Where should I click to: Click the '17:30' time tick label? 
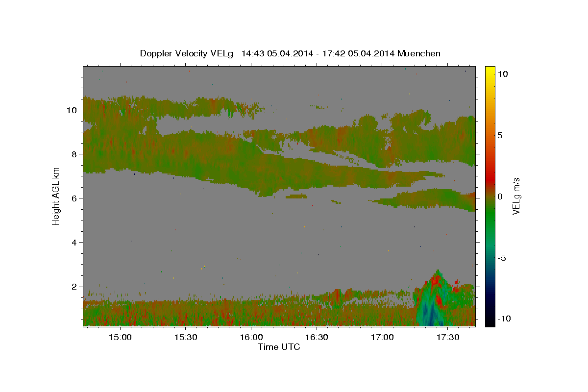(448, 337)
